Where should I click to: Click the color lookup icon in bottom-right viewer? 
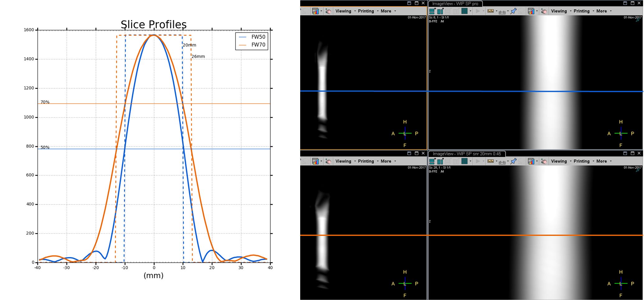click(531, 161)
